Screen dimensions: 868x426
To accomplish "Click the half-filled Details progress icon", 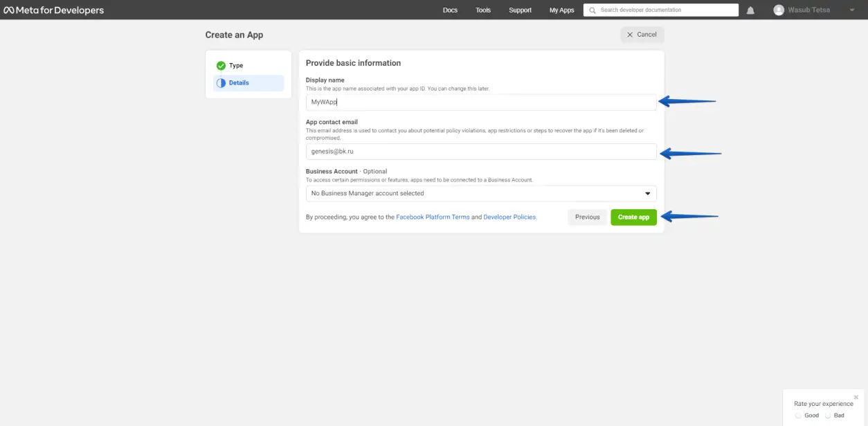I will pos(221,83).
